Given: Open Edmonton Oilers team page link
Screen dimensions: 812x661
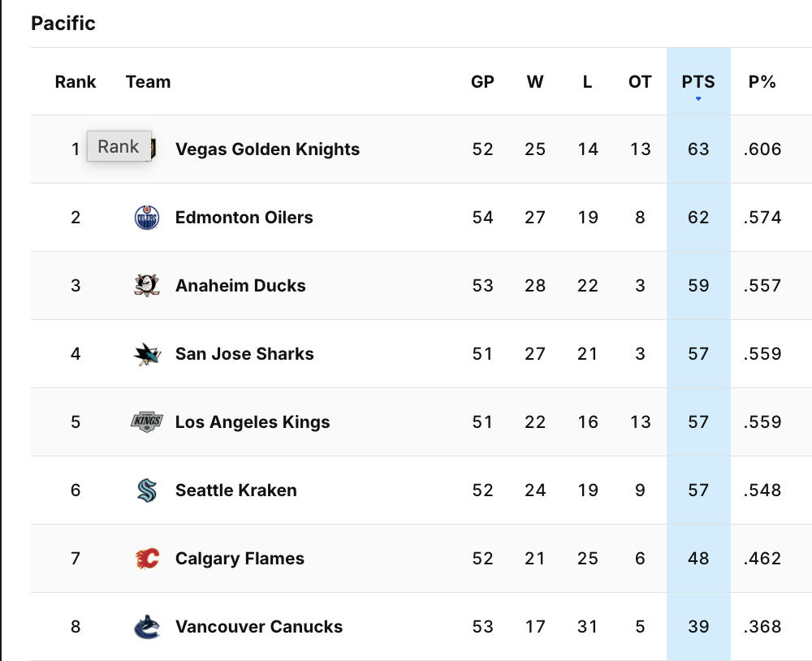Looking at the screenshot, I should [x=244, y=218].
